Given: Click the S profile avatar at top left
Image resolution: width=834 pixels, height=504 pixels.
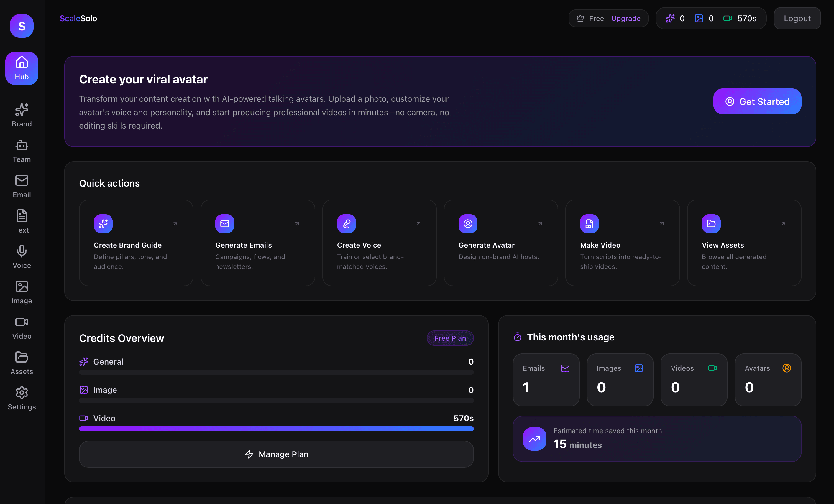Looking at the screenshot, I should pos(21,25).
